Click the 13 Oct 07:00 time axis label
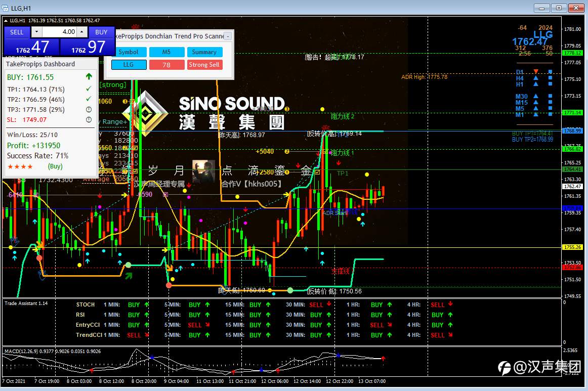The image size is (588, 391). (371, 381)
